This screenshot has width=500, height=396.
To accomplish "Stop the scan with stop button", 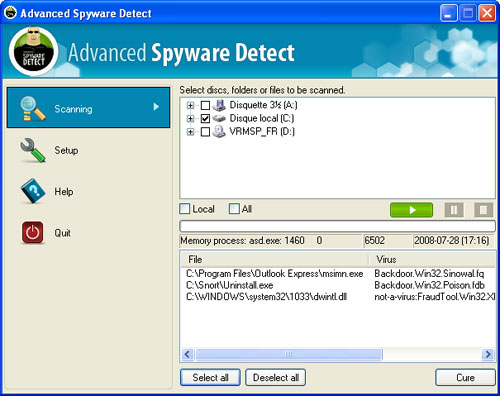I will point(483,210).
